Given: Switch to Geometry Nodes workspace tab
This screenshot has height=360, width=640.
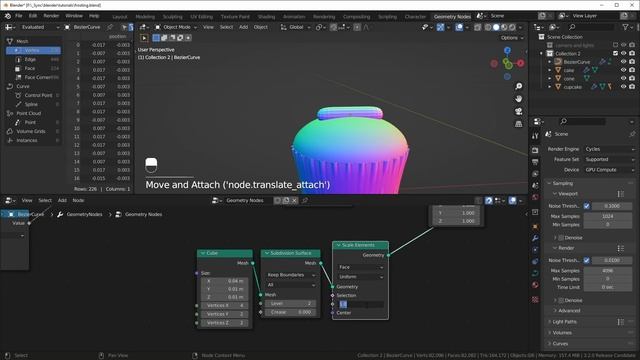Looking at the screenshot, I should tap(452, 17).
